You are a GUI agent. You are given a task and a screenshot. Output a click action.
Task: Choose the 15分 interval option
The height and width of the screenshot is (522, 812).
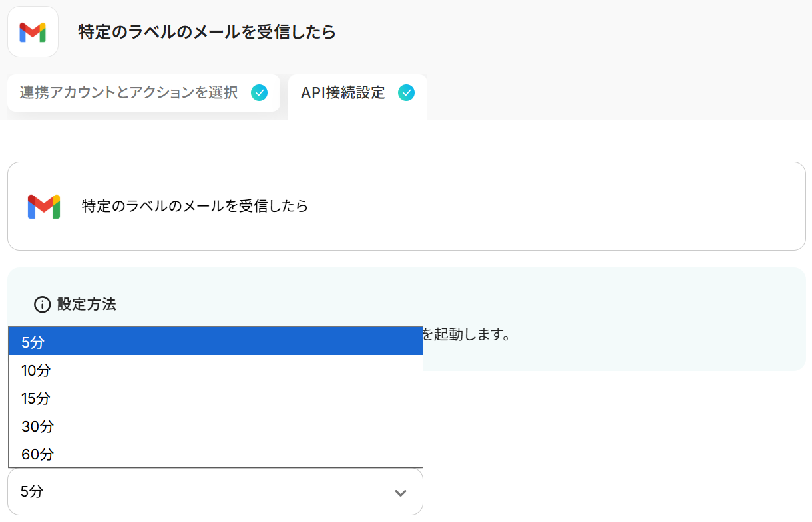point(215,398)
